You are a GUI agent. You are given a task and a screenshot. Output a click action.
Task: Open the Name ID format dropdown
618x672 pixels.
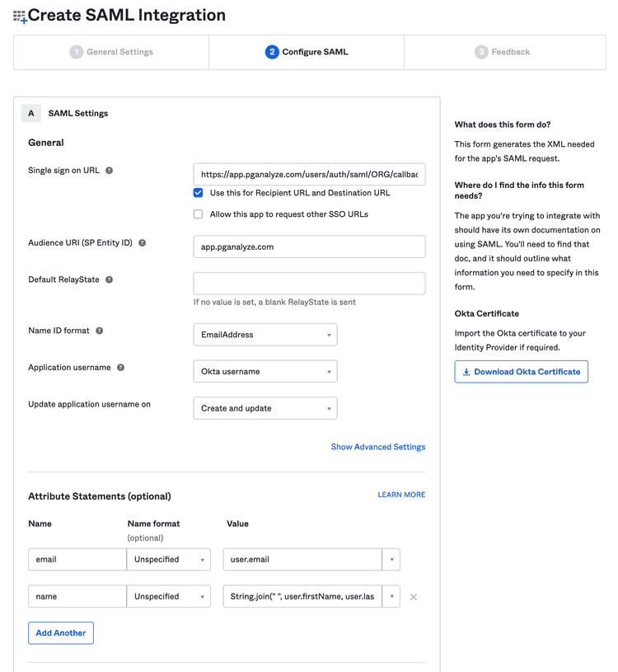[265, 335]
